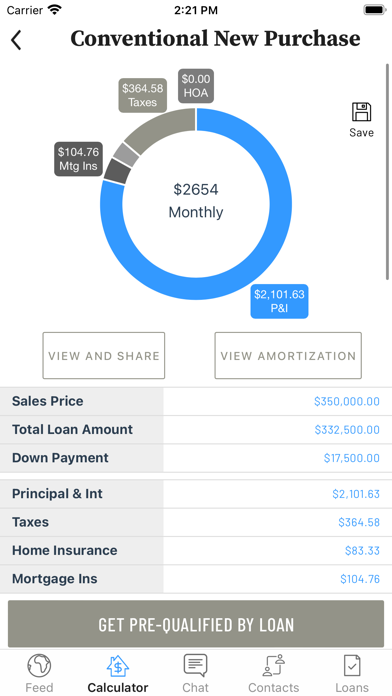Viewport: 392px width, 696px height.
Task: Edit the Down Payment value $17,500.00
Action: [352, 458]
